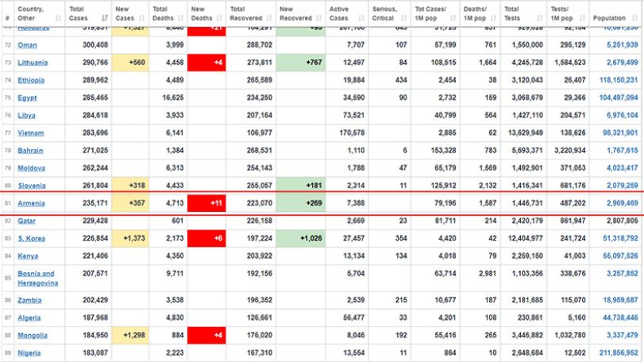Sort by Tests/1M pop arrow icon
Screen dimensions: 644x362
tap(582, 18)
